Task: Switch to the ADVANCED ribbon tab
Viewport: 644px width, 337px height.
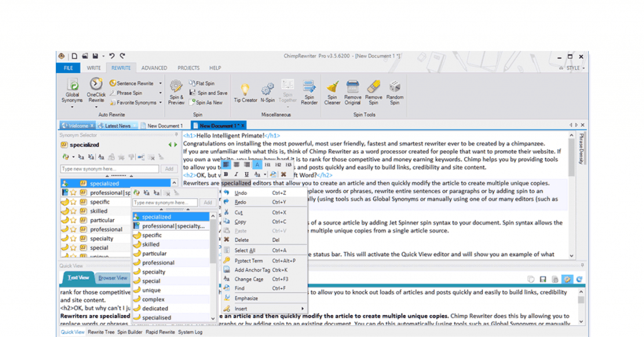Action: pyautogui.click(x=154, y=68)
